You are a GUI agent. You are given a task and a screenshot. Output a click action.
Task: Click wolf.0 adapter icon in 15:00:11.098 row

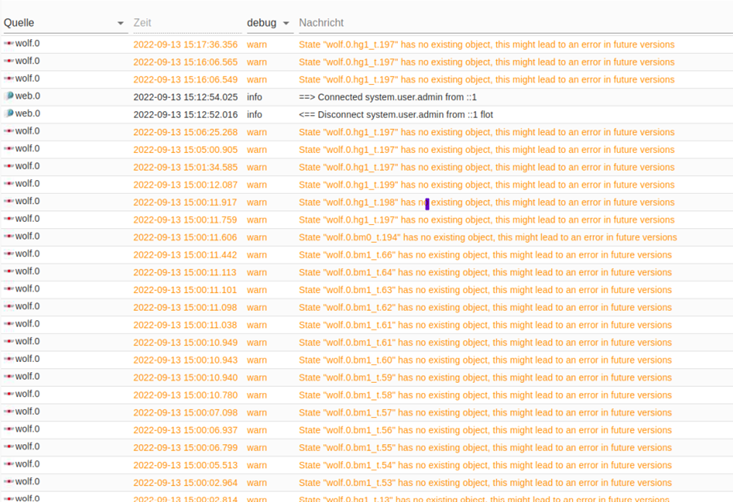(x=8, y=306)
